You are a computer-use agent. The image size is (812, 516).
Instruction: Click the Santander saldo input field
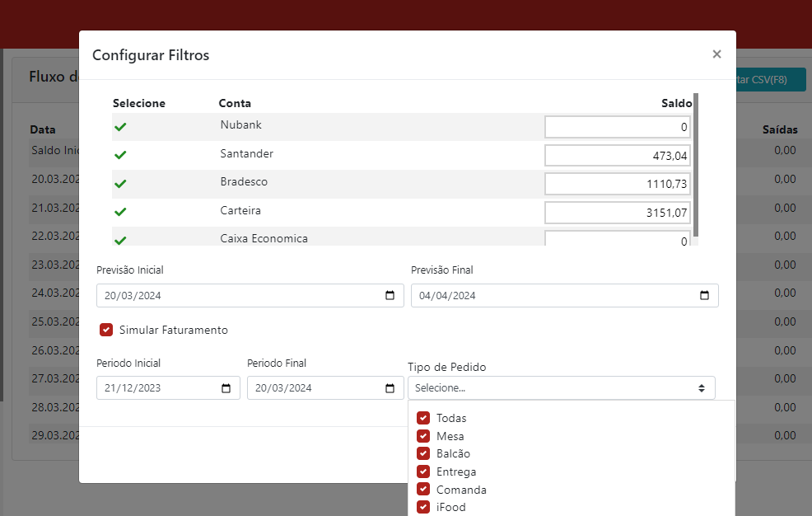click(617, 155)
